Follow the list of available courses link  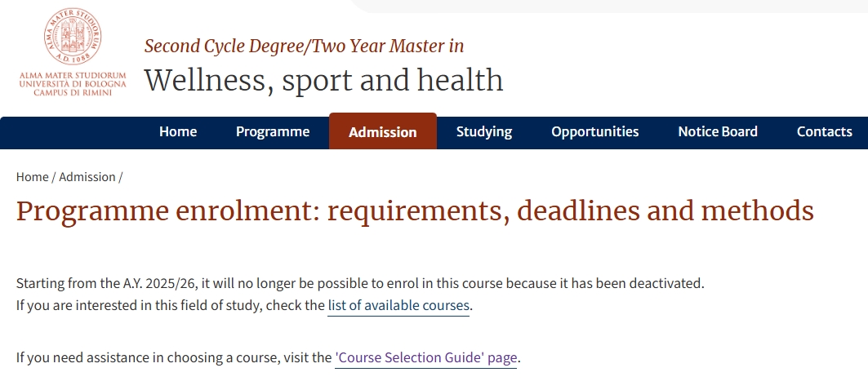[x=398, y=305]
